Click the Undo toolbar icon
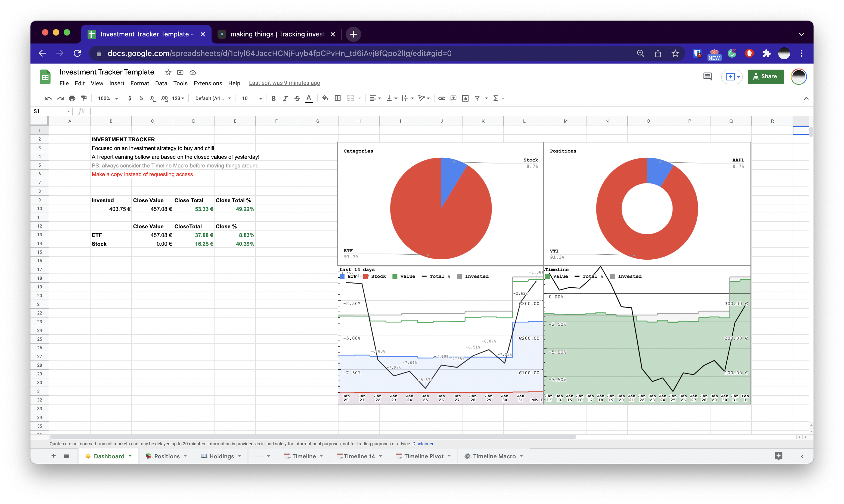844x504 pixels. point(48,98)
